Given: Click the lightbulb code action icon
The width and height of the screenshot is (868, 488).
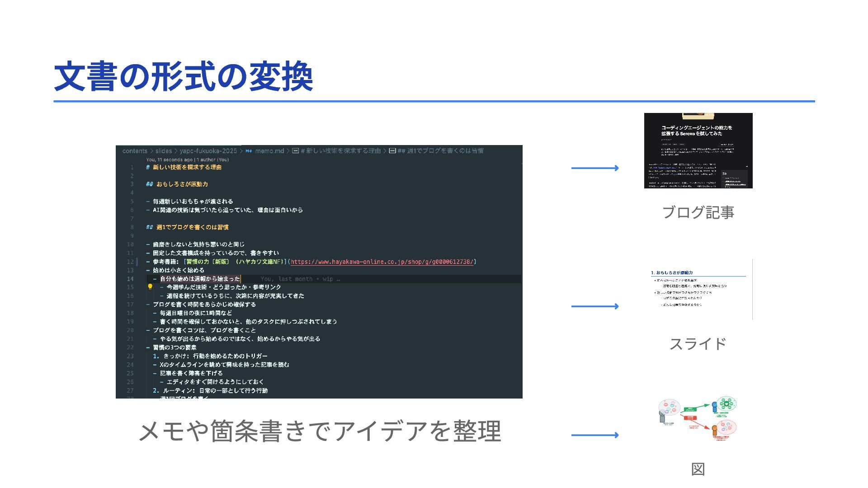Looking at the screenshot, I should pos(150,287).
